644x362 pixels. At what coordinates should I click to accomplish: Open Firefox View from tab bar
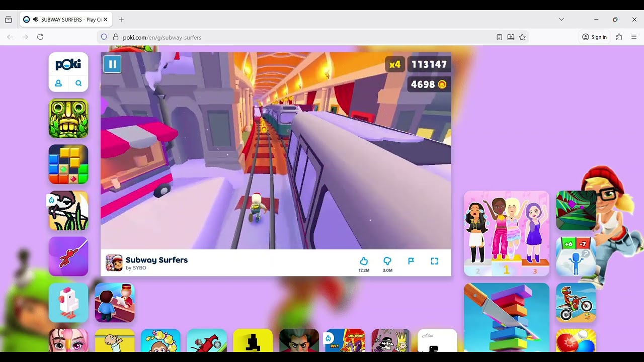click(x=9, y=20)
